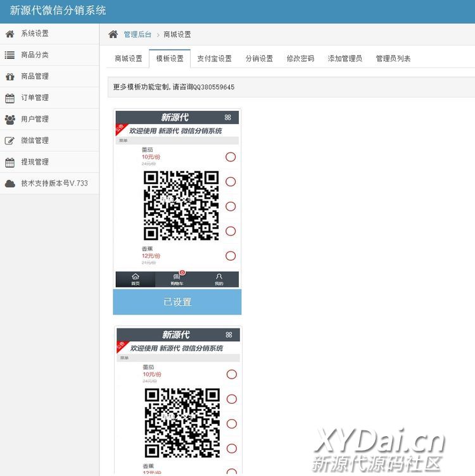
Task: Click the 更多模板功能定制 notice text
Action: tap(174, 87)
